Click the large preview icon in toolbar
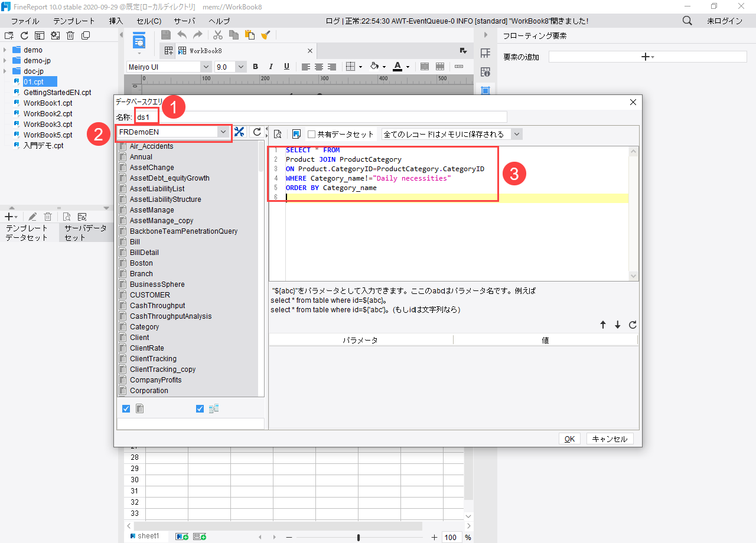The height and width of the screenshot is (543, 756). (139, 41)
